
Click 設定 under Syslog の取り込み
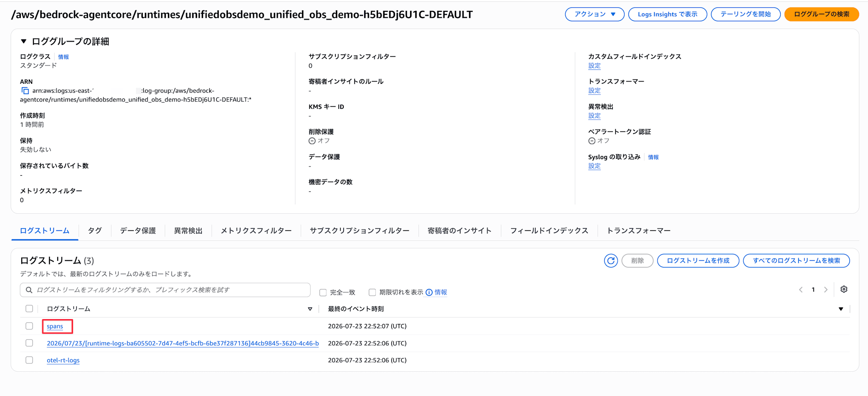595,166
